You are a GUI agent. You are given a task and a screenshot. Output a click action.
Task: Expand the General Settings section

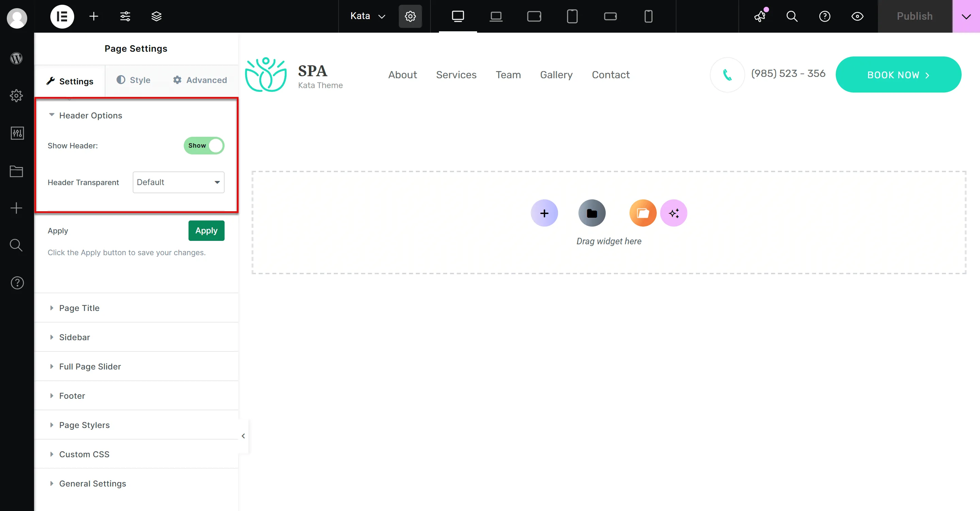click(x=136, y=483)
